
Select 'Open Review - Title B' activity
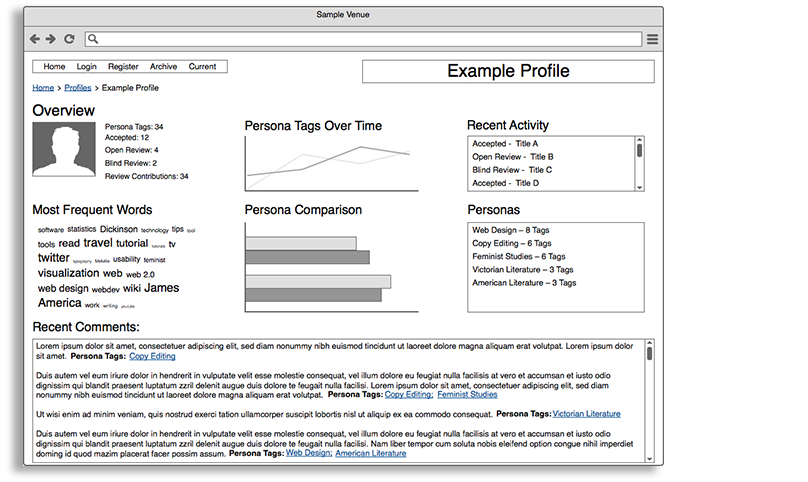point(513,157)
